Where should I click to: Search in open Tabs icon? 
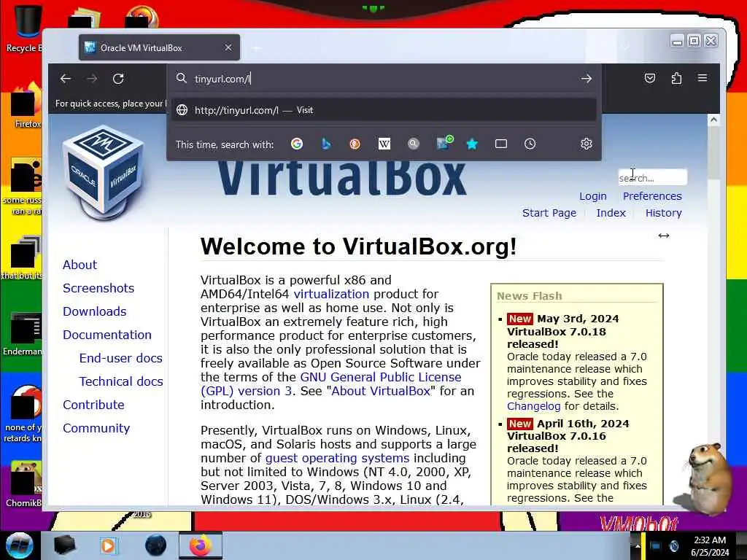(x=500, y=144)
